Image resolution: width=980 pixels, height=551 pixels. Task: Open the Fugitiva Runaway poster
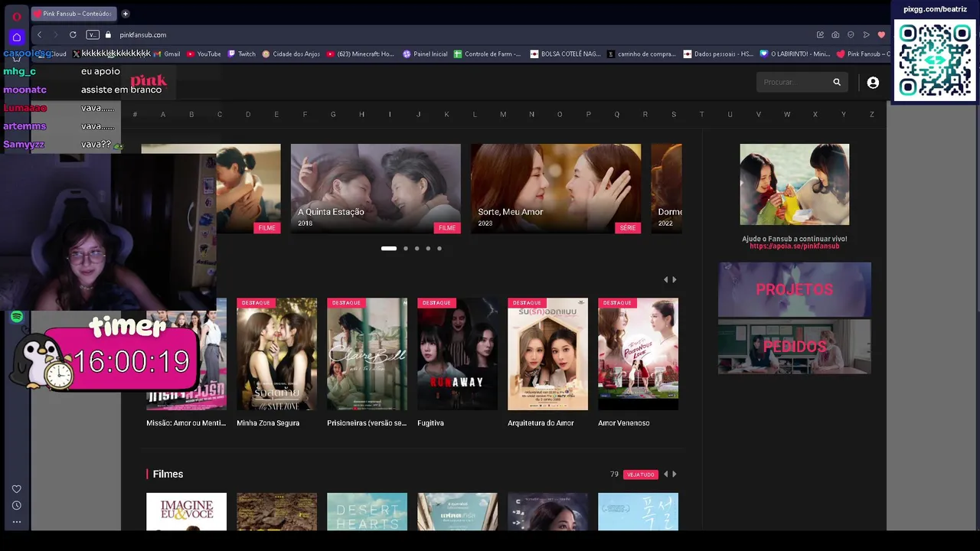click(457, 354)
